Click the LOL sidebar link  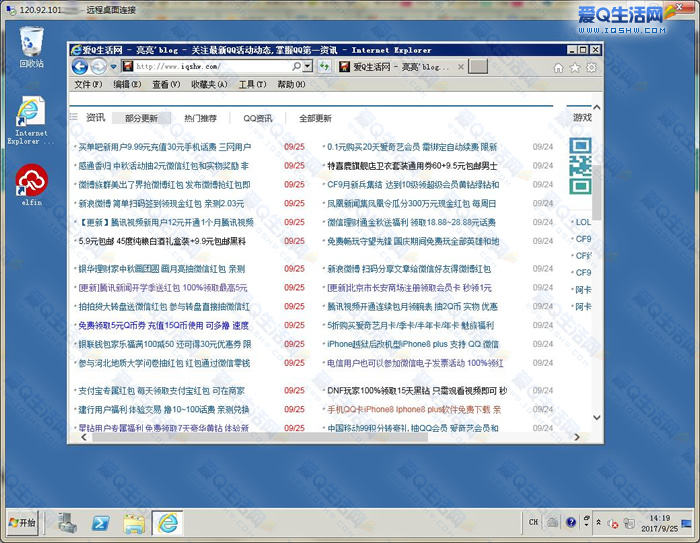[583, 222]
